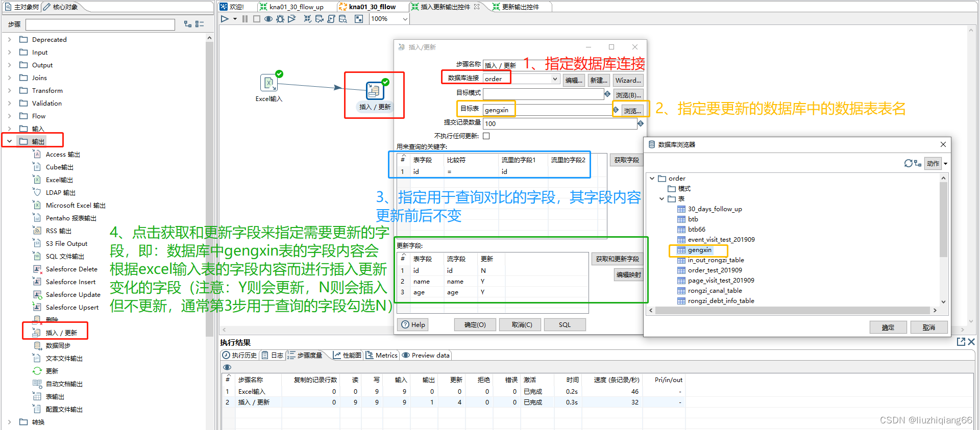Expand the 转换 folder
This screenshot has height=430, width=980.
pos(9,422)
